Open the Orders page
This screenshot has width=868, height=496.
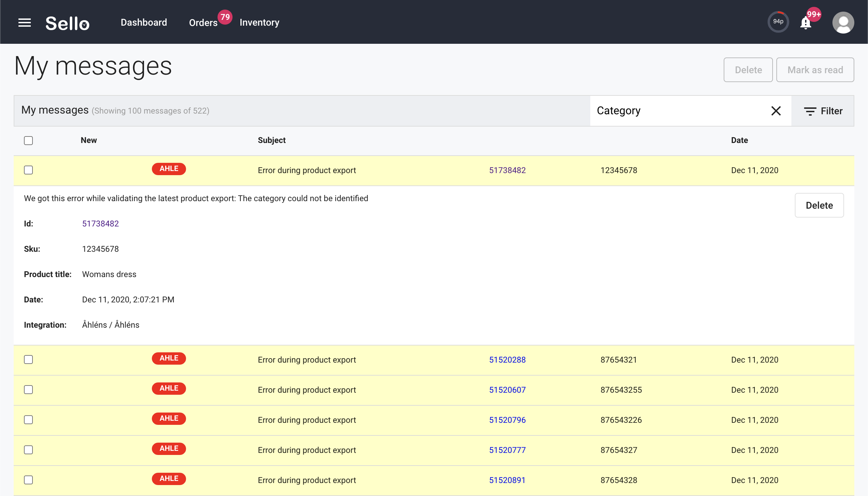pos(203,23)
